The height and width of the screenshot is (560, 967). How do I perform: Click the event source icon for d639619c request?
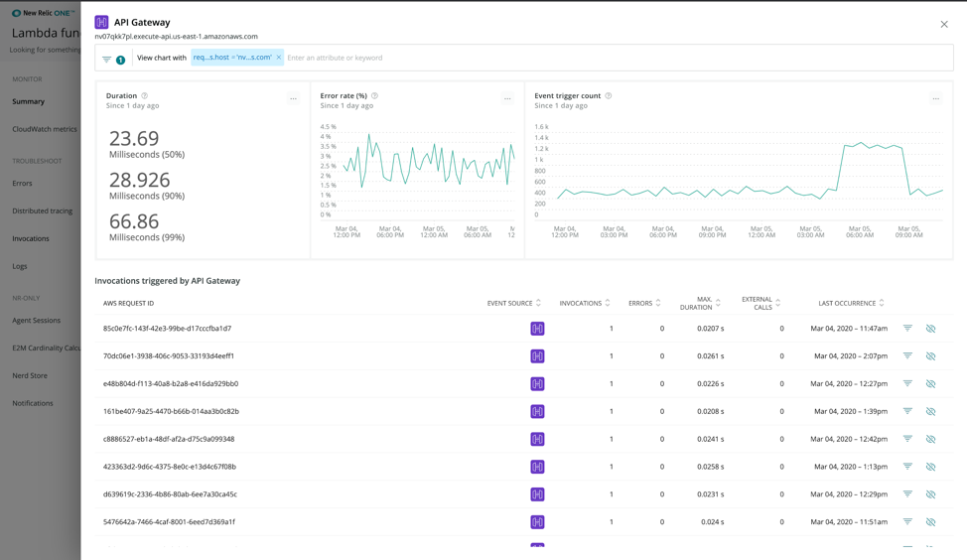pos(537,494)
